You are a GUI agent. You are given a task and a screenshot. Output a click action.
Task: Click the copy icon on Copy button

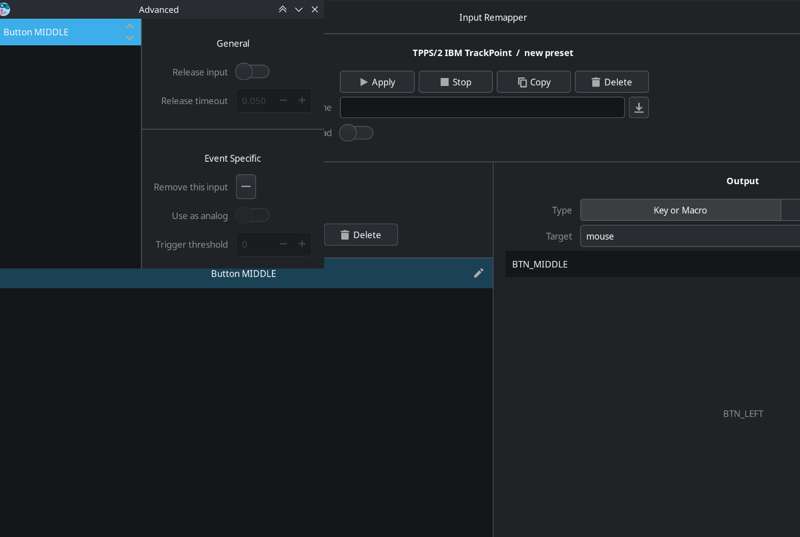(522, 82)
